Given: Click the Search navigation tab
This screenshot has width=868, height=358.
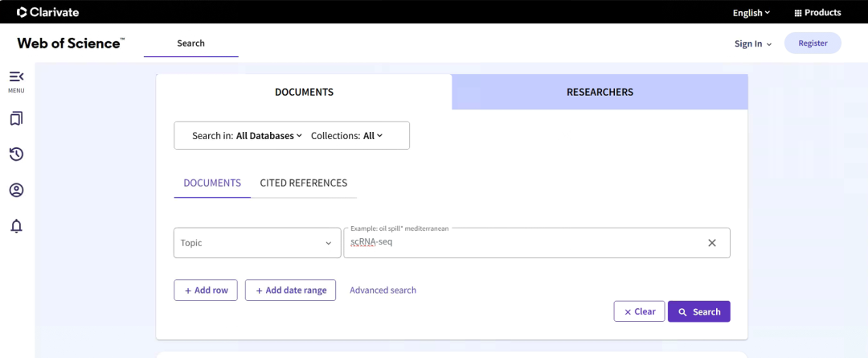Looking at the screenshot, I should tap(191, 43).
